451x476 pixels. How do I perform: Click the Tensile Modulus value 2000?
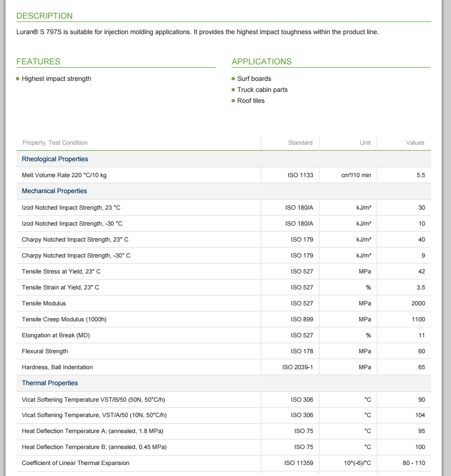[418, 303]
